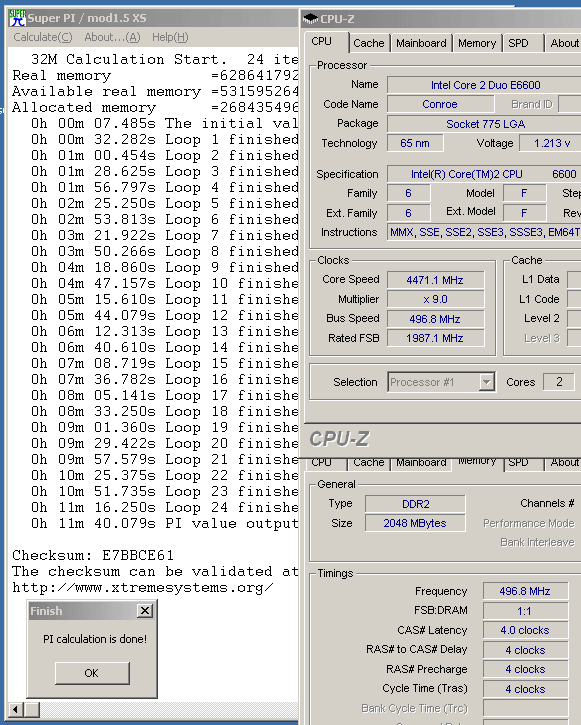Screen dimensions: 581x725
Task: Click the Instructions field listing MMX, SSE
Action: [484, 232]
